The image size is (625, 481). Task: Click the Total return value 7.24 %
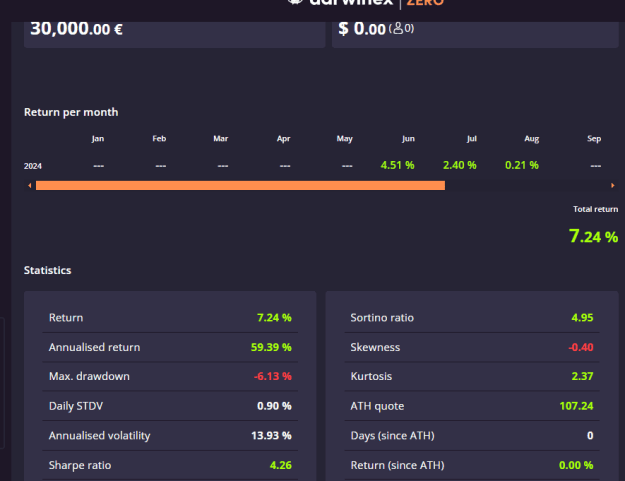pos(593,236)
